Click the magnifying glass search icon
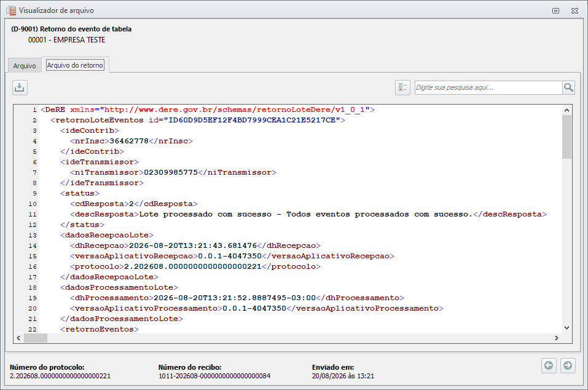This screenshot has height=390, width=588. 568,88
